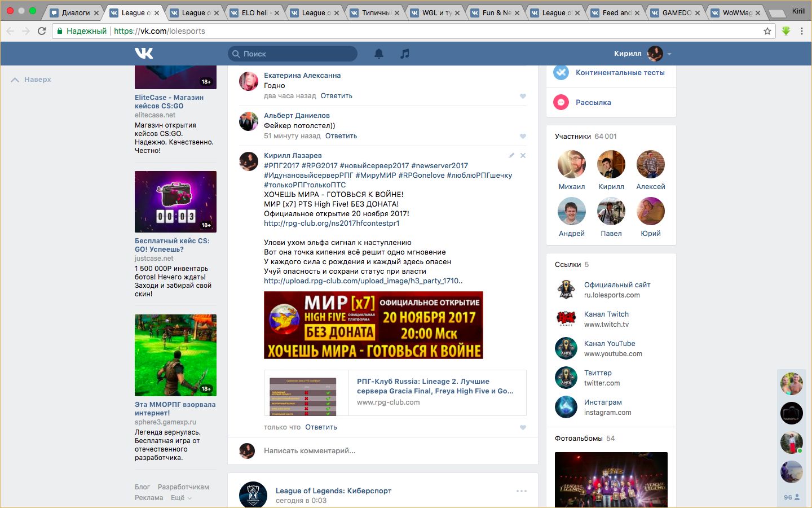The width and height of the screenshot is (812, 508).
Task: Open the МИР x7 banner image
Action: [373, 325]
